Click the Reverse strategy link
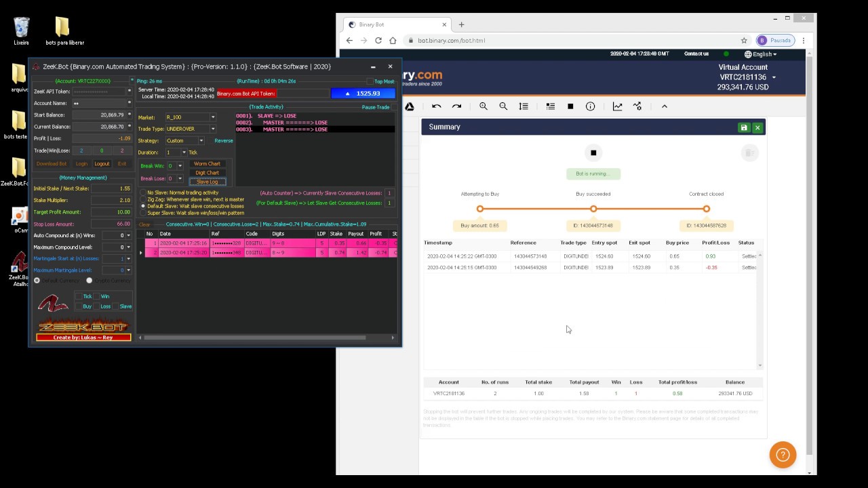The image size is (868, 488). point(223,141)
